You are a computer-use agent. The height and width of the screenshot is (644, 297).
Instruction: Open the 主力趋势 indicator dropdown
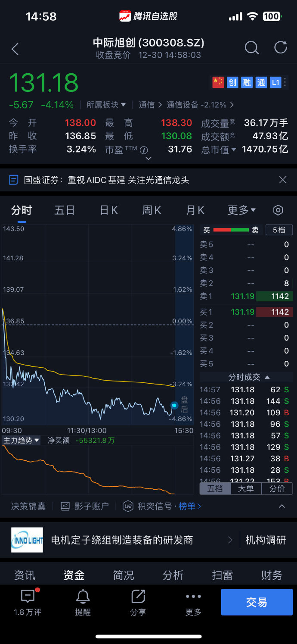tap(22, 440)
